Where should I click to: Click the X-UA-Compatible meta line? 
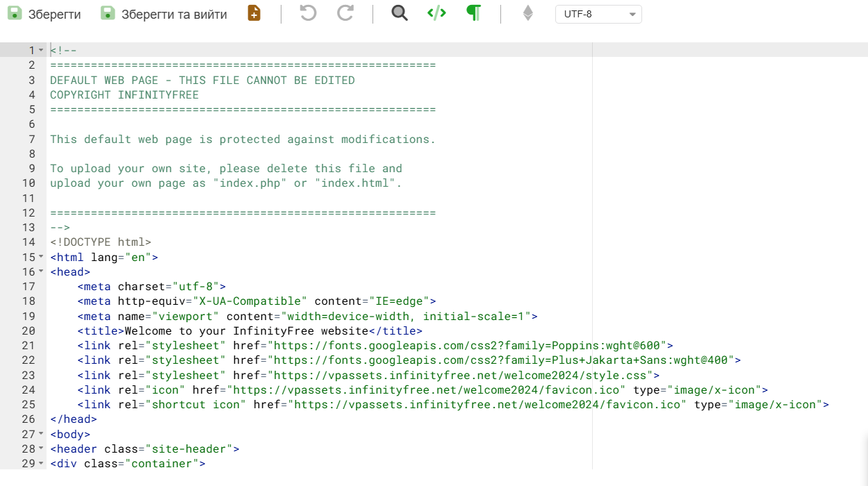pos(256,301)
